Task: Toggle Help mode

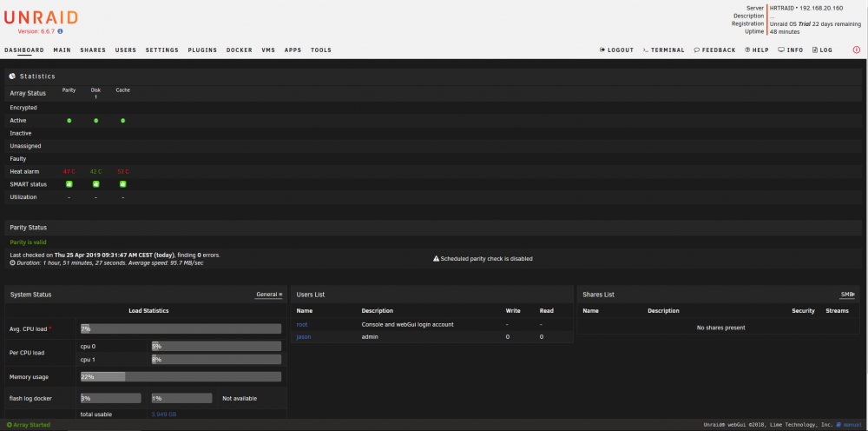Action: [757, 50]
